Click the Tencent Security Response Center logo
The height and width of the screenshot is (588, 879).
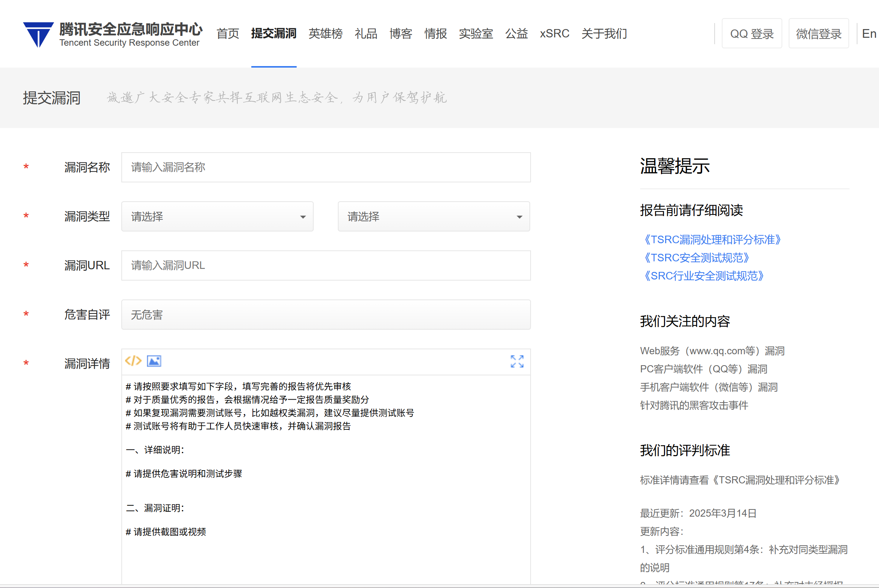coord(113,34)
